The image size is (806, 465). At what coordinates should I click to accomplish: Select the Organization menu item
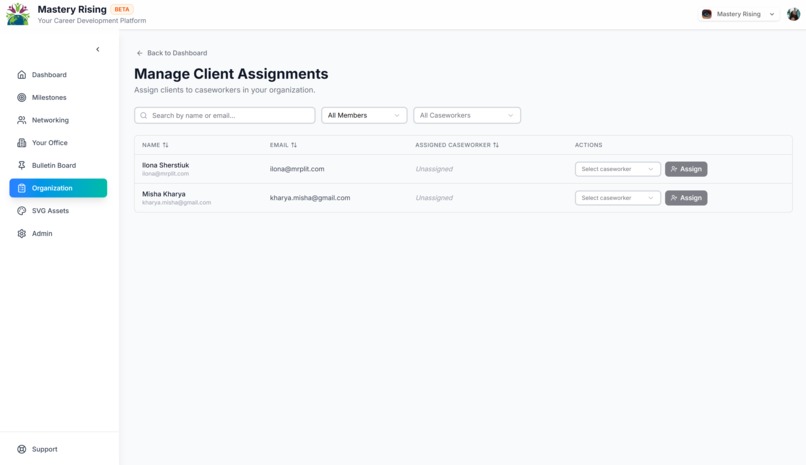58,188
